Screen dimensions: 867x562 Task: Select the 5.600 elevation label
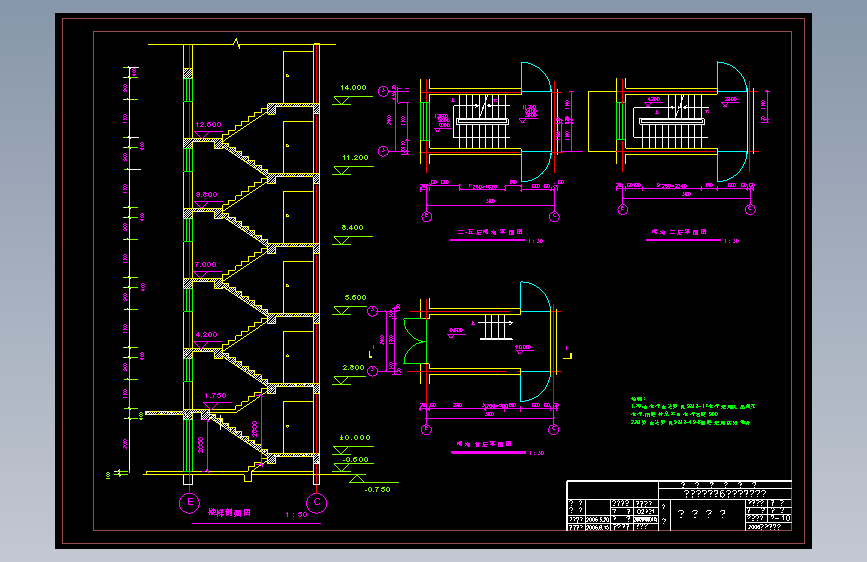coord(355,298)
